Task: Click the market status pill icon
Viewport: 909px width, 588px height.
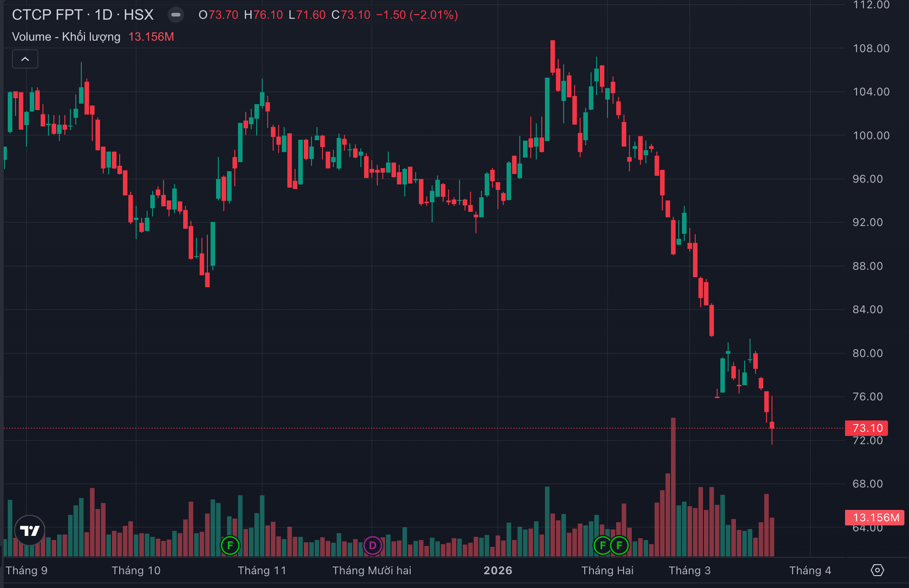Action: (176, 15)
